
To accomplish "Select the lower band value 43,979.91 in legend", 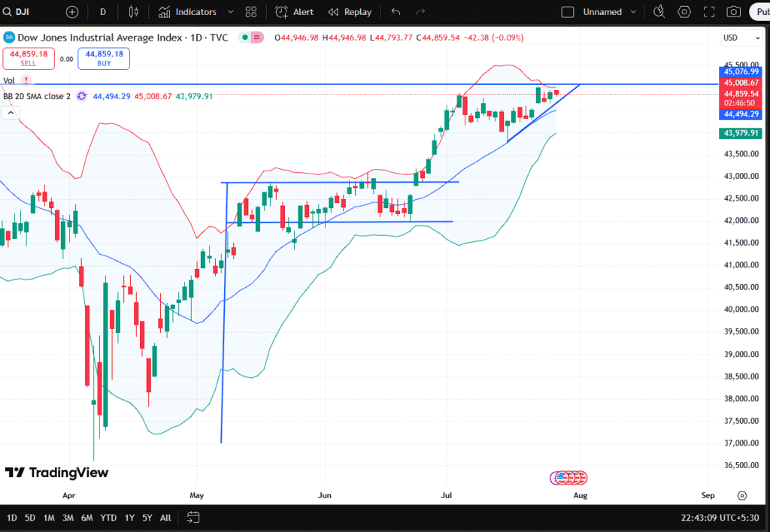I will (194, 96).
